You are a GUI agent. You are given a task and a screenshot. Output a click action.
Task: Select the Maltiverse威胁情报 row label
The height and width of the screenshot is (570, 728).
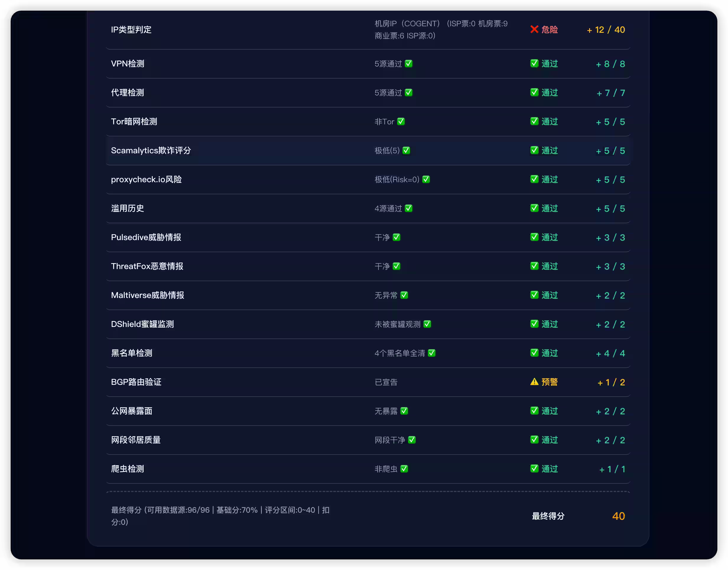point(147,295)
